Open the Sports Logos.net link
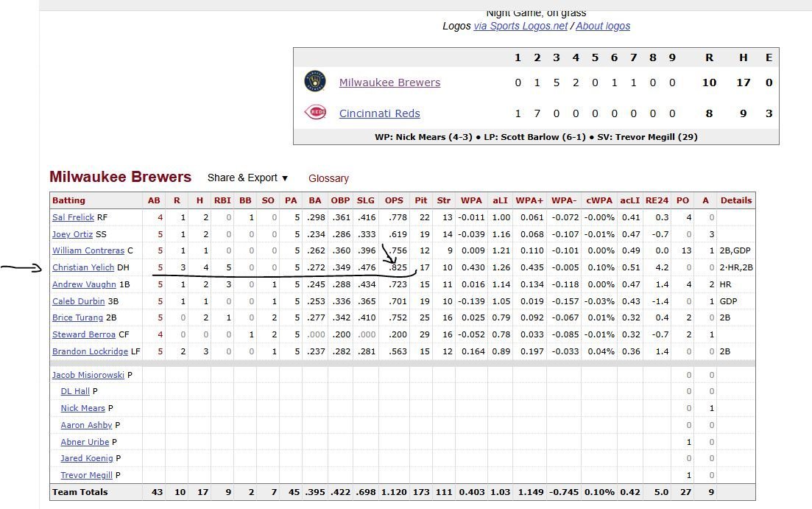Image resolution: width=812 pixels, height=509 pixels. [x=520, y=26]
